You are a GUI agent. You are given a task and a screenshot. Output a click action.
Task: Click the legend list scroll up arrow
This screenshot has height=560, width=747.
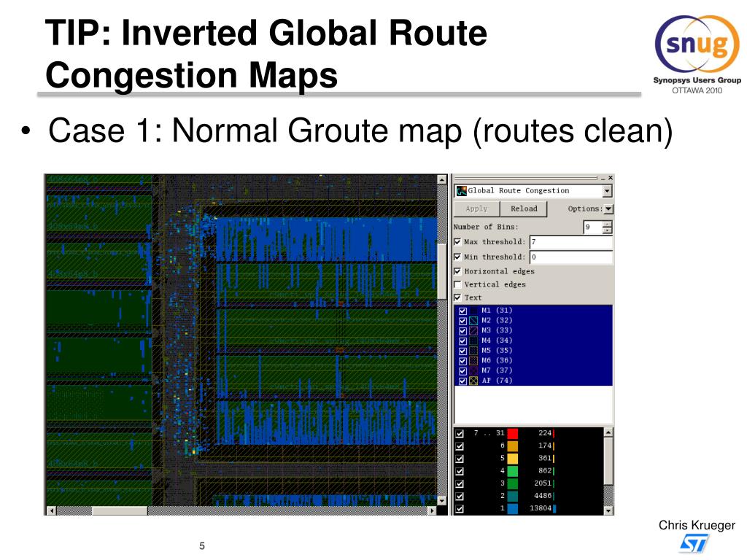(608, 432)
